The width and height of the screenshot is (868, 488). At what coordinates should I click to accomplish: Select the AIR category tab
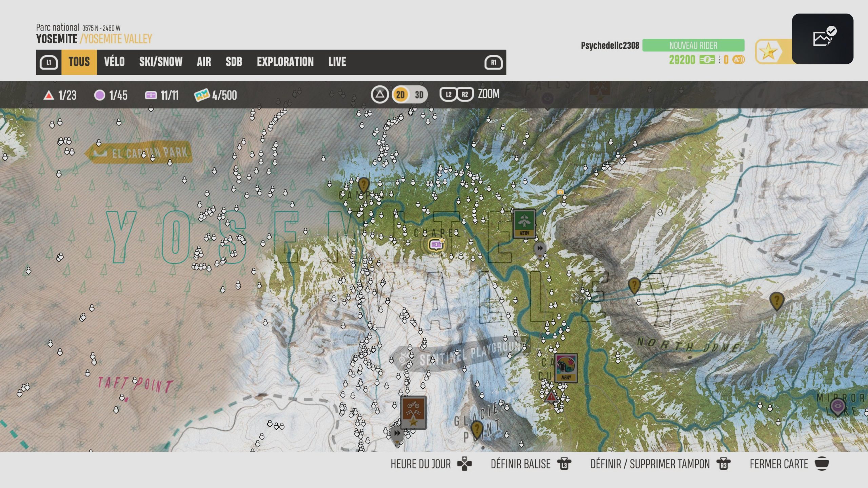coord(204,62)
